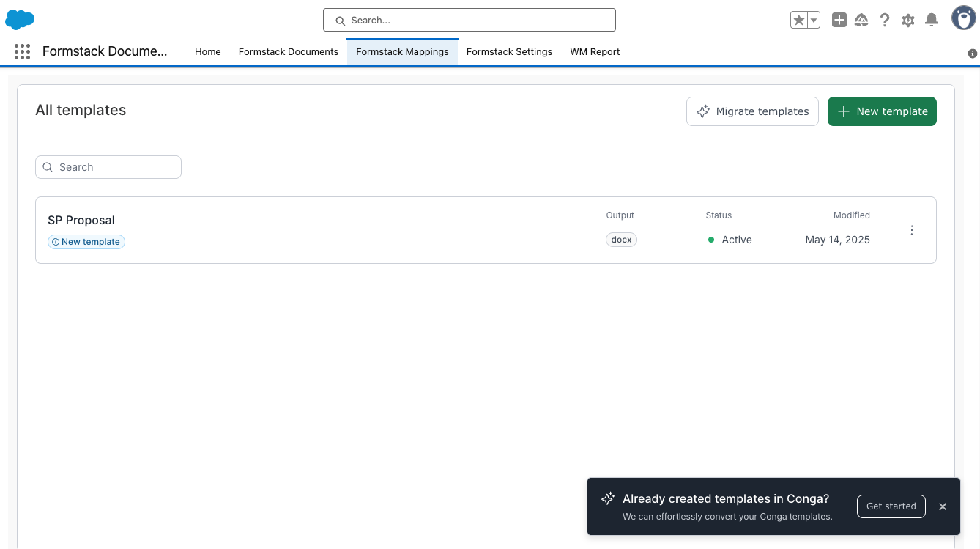Click the Salesforce cloud logo
Screen dimensions: 980x549
click(x=20, y=20)
